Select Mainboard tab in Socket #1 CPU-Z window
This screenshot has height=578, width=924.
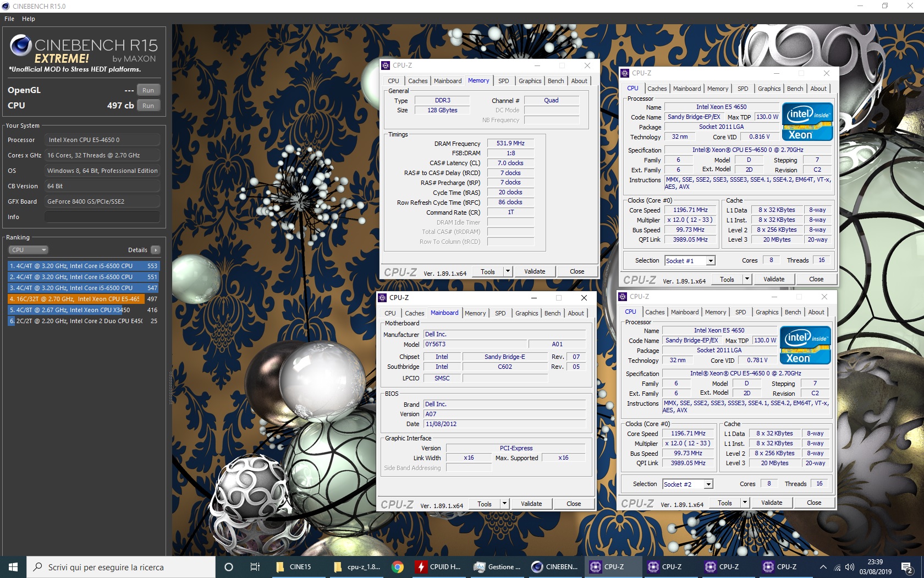click(687, 89)
